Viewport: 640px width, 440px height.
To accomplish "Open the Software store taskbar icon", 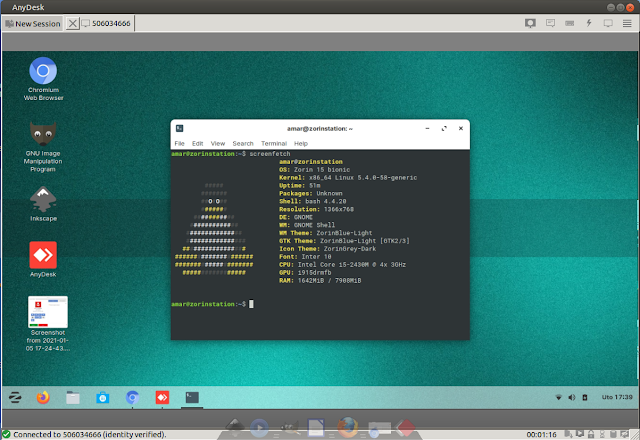I will [x=102, y=397].
